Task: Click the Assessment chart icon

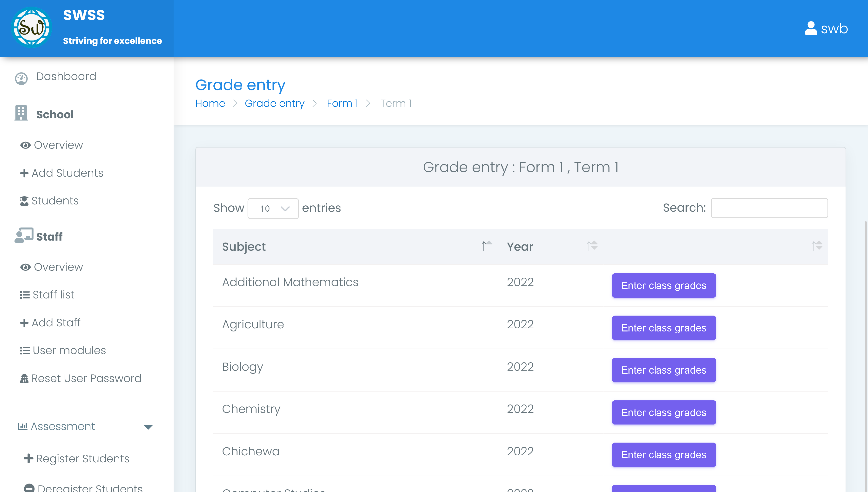Action: (23, 426)
